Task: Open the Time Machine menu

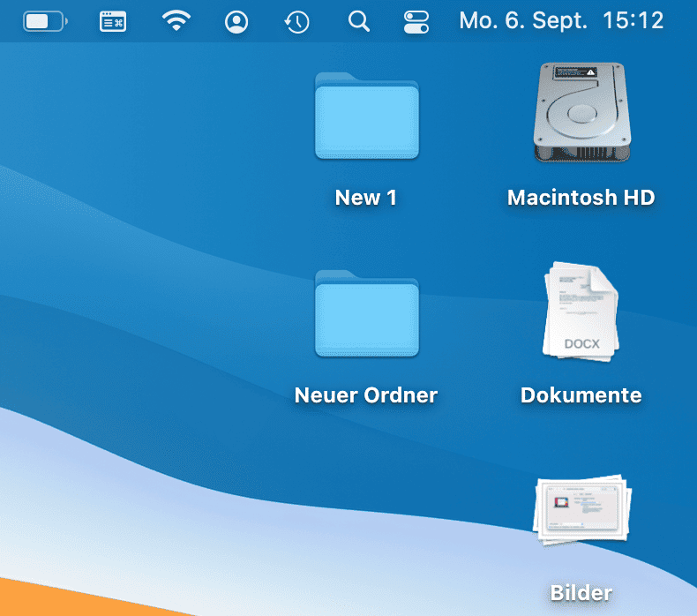Action: click(x=296, y=21)
